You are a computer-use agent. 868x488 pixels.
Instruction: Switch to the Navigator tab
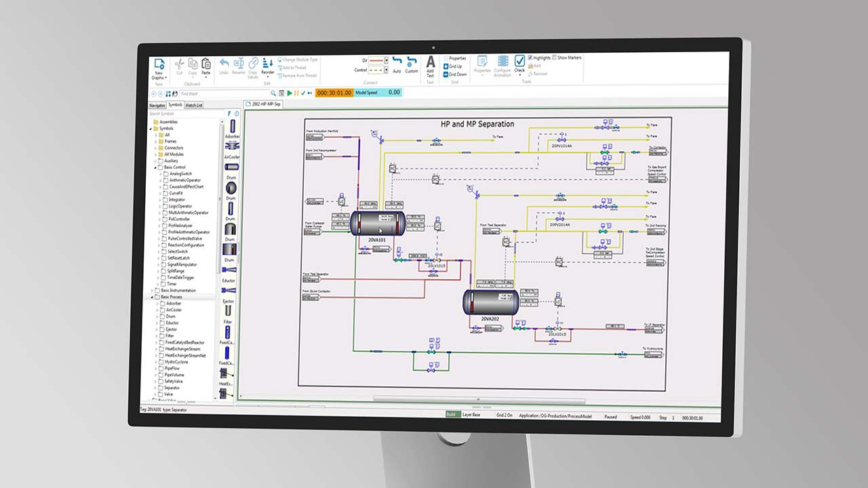(157, 106)
